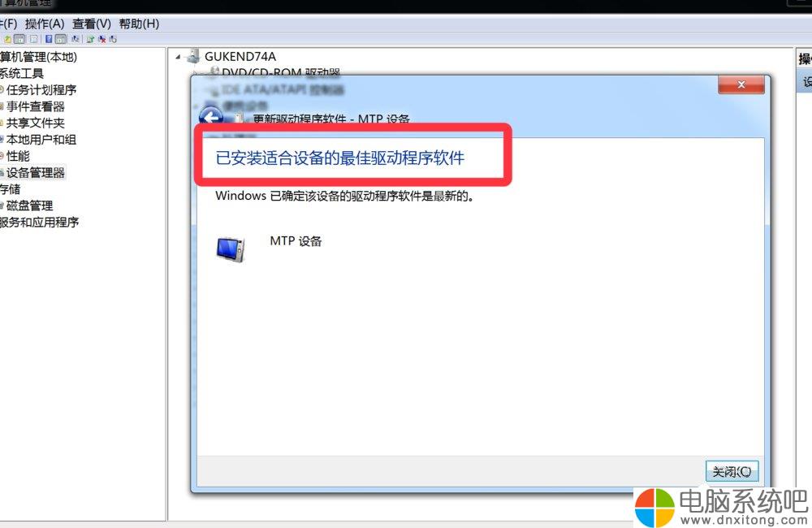Screen dimensions: 812x528
Task: Click the blue back arrow in the driver dialog
Action: point(211,115)
